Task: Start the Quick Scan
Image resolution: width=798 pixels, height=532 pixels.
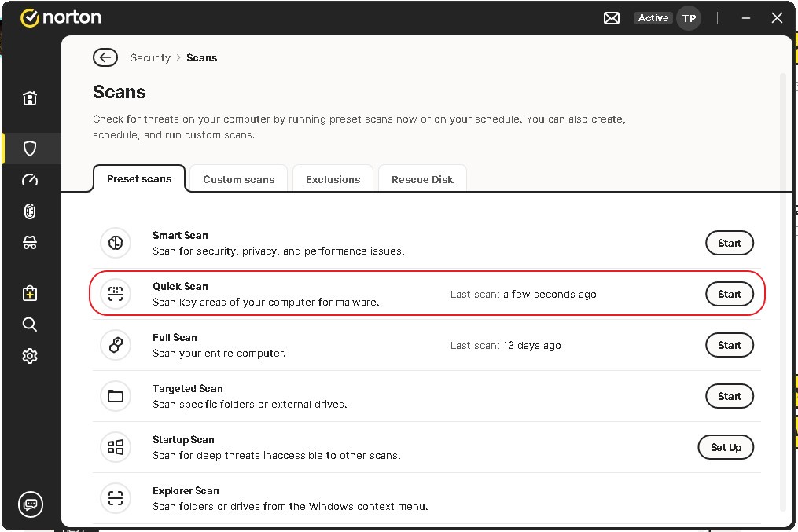Action: tap(730, 294)
